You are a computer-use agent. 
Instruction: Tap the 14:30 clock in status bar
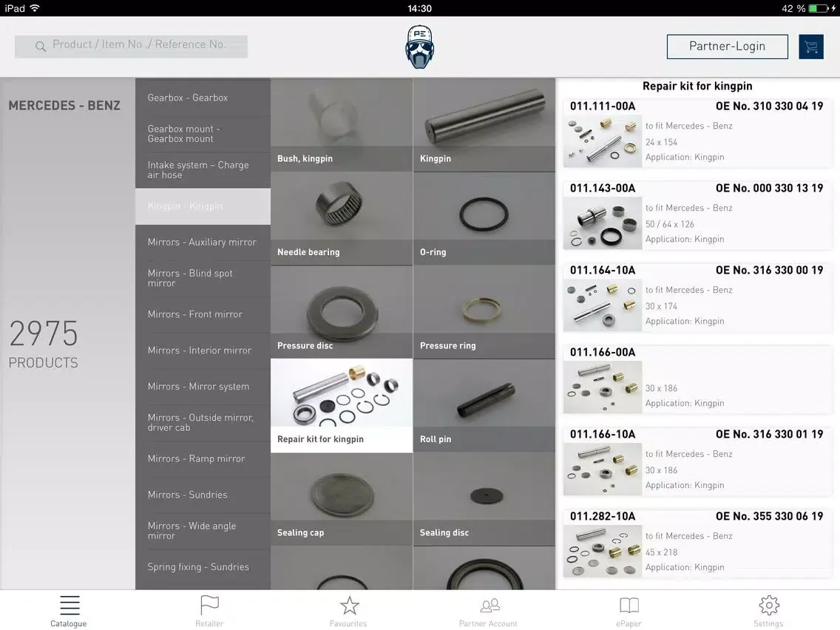coord(419,8)
